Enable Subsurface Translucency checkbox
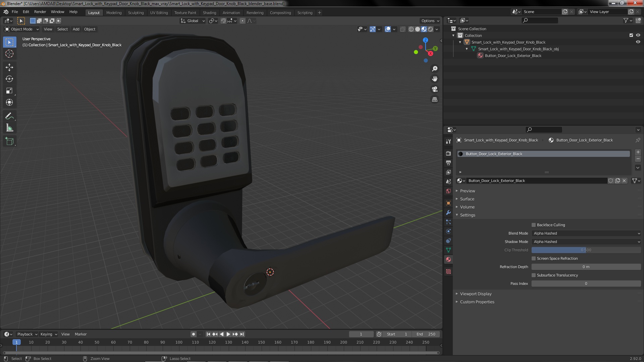Viewport: 644px width, 362px height. coord(534,275)
